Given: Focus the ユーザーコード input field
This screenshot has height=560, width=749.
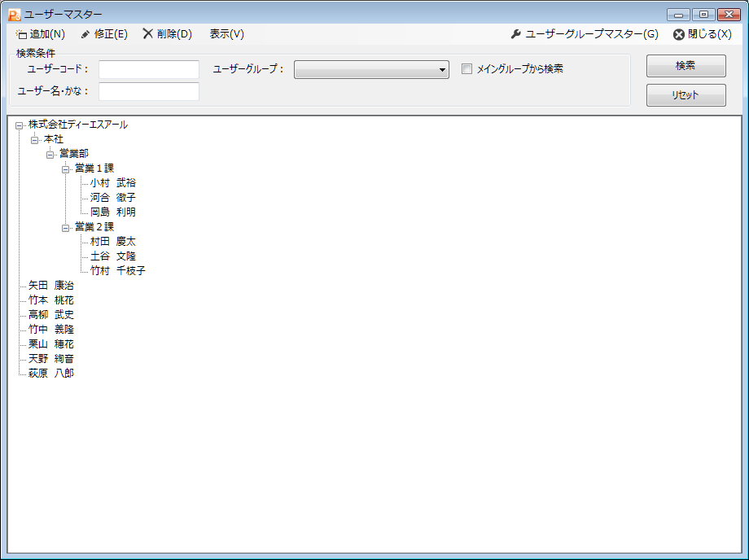Looking at the screenshot, I should pyautogui.click(x=149, y=69).
